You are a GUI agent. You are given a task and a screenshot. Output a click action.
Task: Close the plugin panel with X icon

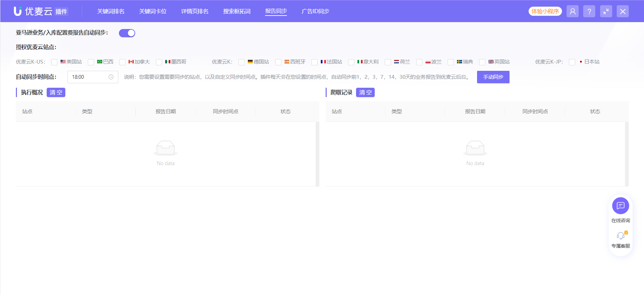coord(623,11)
